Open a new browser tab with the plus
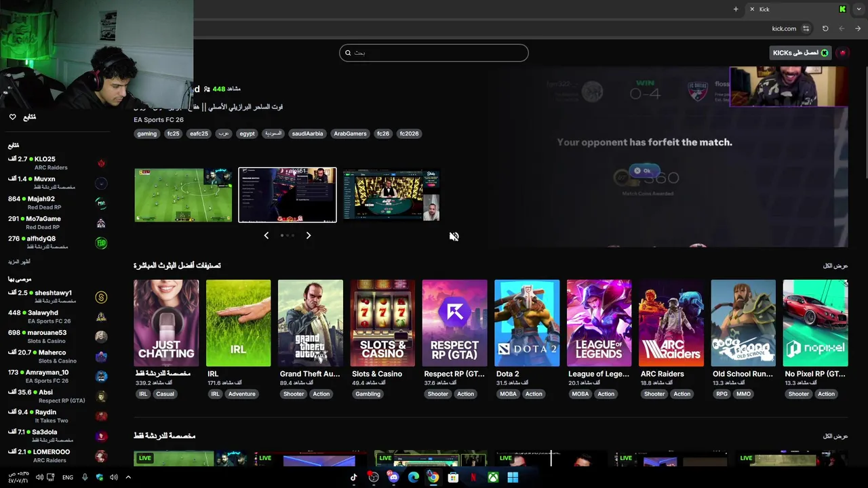868x488 pixels. 736,9
